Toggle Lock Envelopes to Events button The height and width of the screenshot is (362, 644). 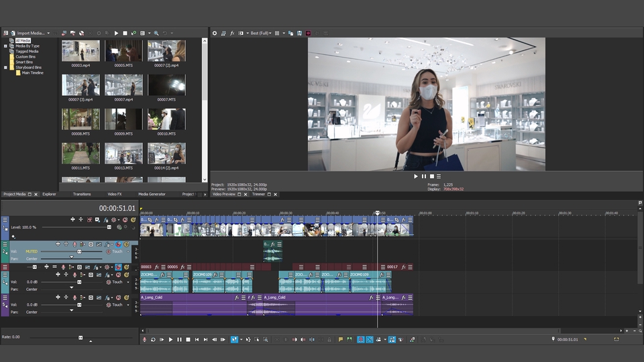[392, 339]
